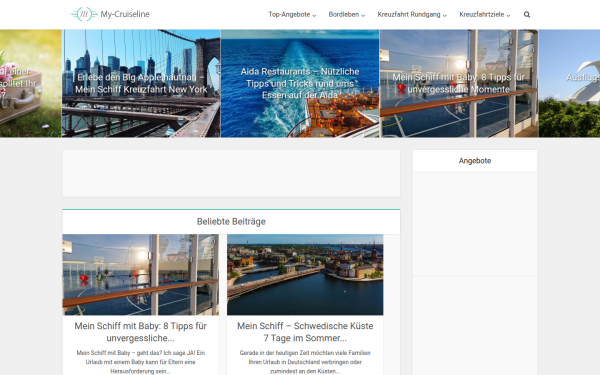This screenshot has height=375, width=600.
Task: Open the Big Apple New York slider article
Action: pyautogui.click(x=141, y=83)
